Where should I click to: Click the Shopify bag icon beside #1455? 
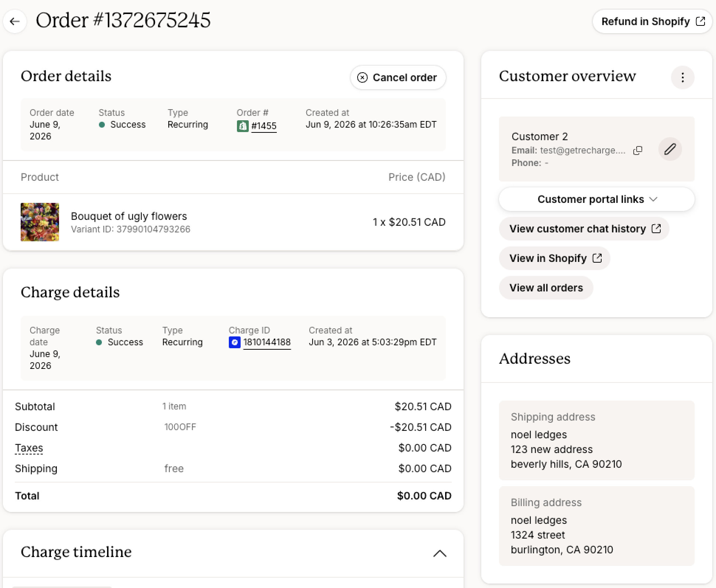click(x=242, y=126)
